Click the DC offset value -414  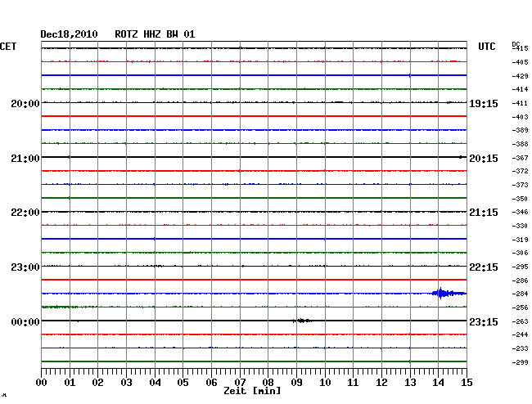520,89
